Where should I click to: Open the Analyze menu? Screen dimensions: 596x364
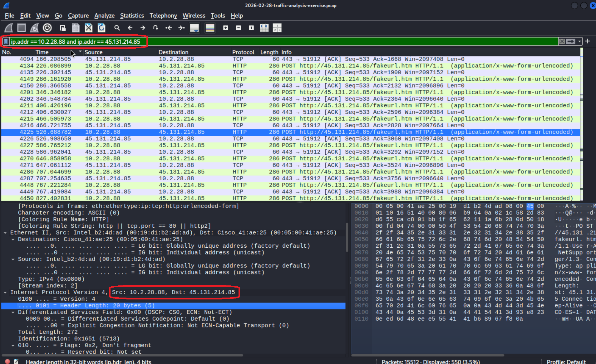(104, 16)
